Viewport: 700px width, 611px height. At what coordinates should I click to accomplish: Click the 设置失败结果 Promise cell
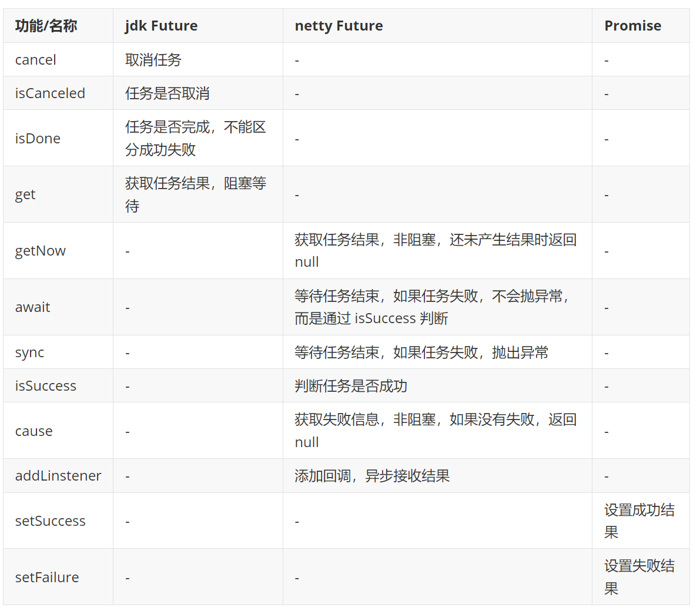click(x=639, y=577)
